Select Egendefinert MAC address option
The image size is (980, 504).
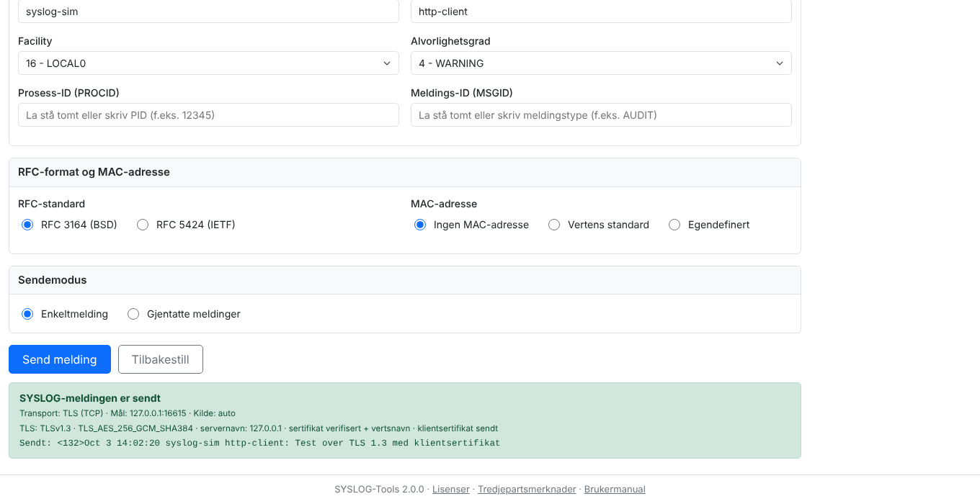(x=674, y=225)
